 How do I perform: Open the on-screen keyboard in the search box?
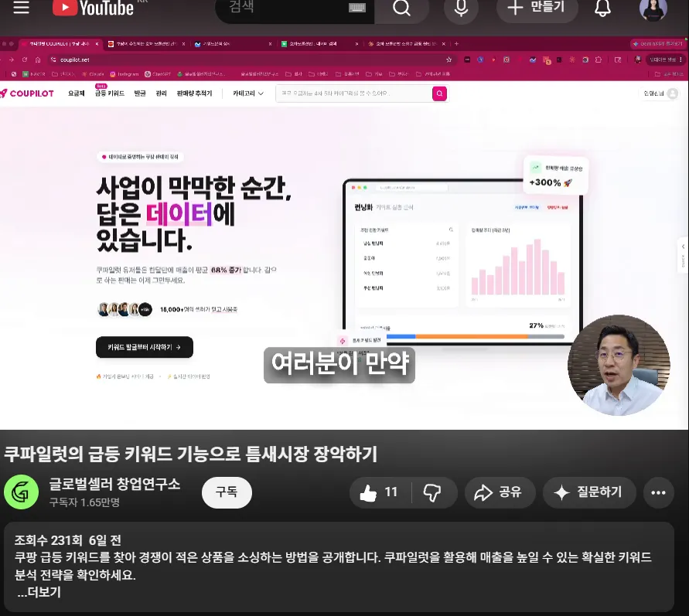pos(356,8)
